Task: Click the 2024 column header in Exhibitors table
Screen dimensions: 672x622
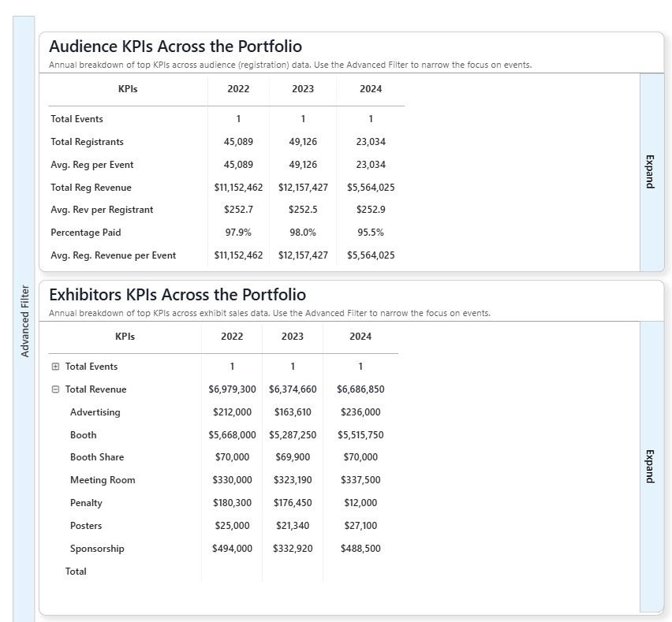Action: [360, 337]
